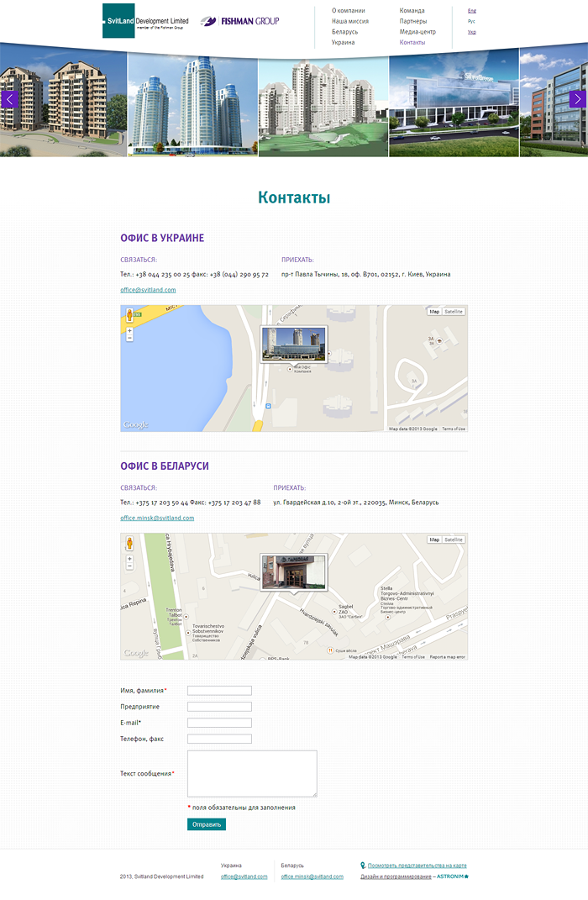Click footer office@svitland.com link

(244, 876)
